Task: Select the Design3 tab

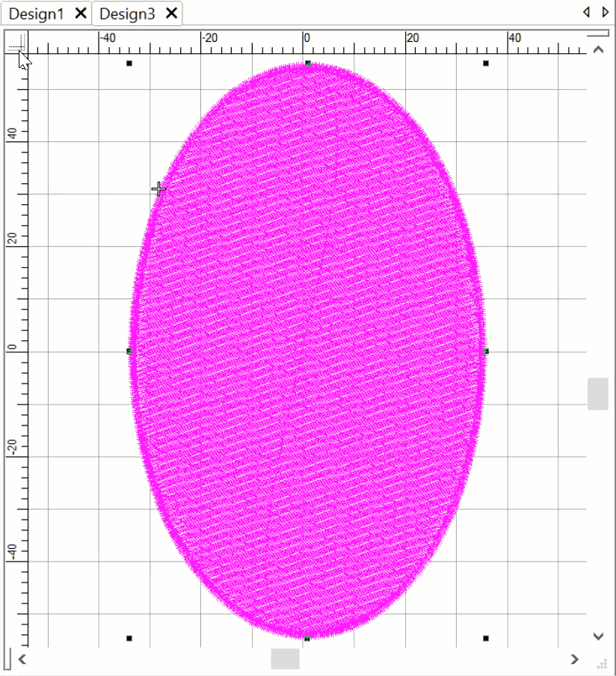Action: pyautogui.click(x=128, y=13)
